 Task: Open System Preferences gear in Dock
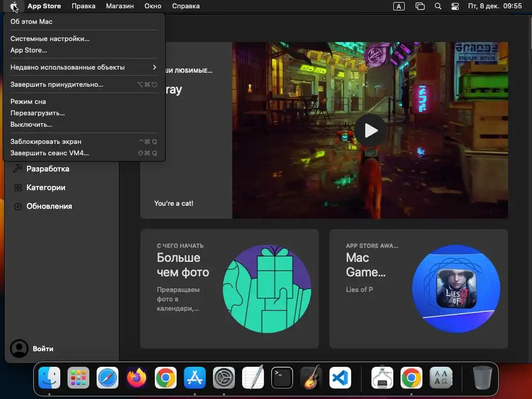pos(224,378)
